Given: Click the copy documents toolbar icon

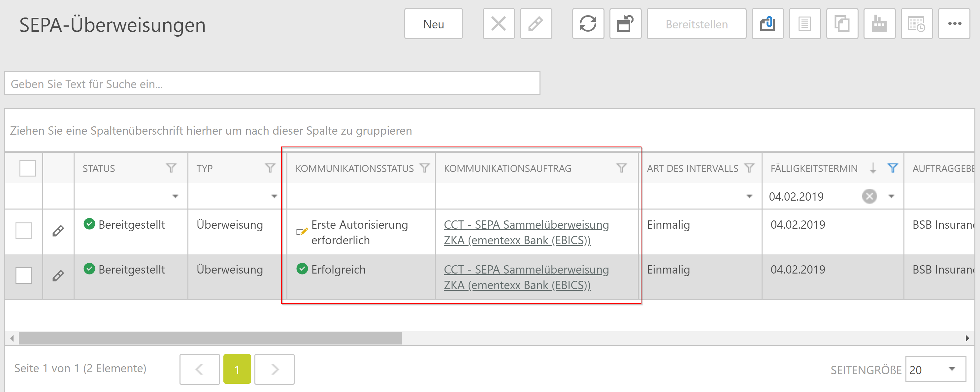Looking at the screenshot, I should [841, 24].
